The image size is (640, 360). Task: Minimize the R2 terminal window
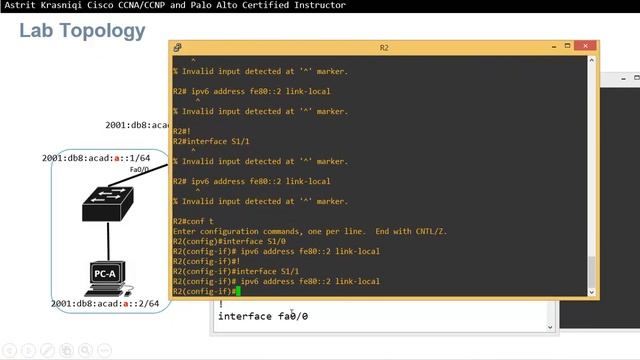coord(554,47)
